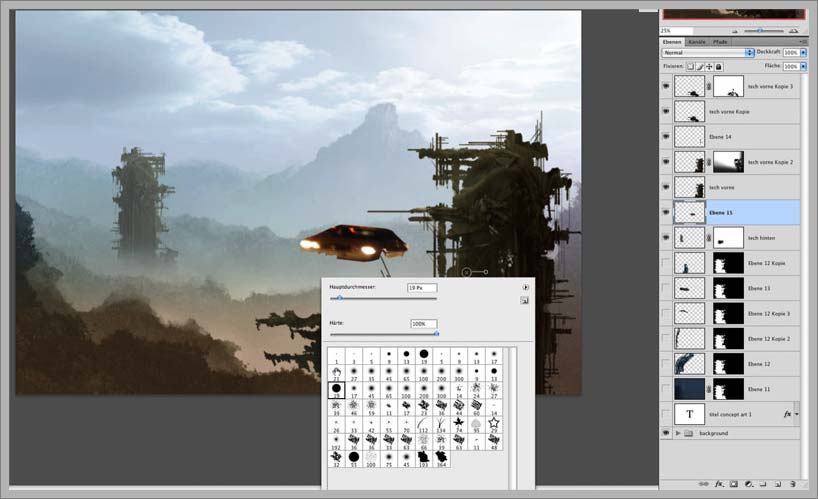Click the add layer style fx icon

(x=718, y=483)
